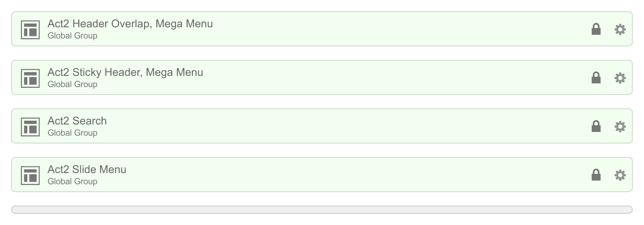Screen dimensions: 644x225
Task: Click Global Group label under Act2 Slide Menu
Action: [72, 181]
